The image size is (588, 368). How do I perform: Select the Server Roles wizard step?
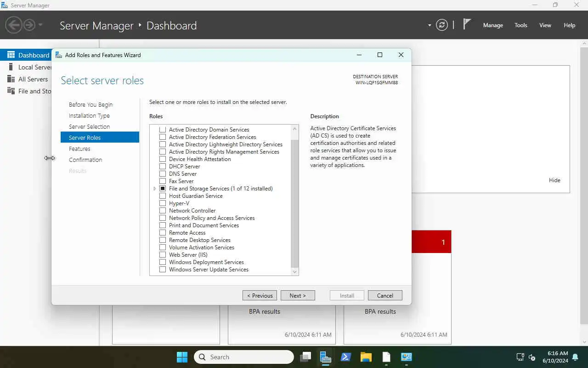100,137
